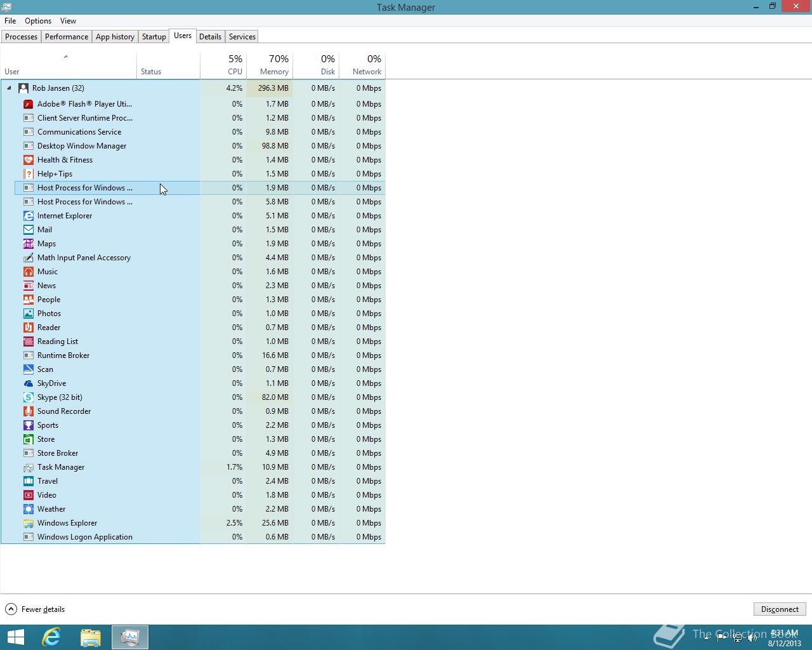The height and width of the screenshot is (650, 812).
Task: Sort by the Status column header
Action: 168,66
